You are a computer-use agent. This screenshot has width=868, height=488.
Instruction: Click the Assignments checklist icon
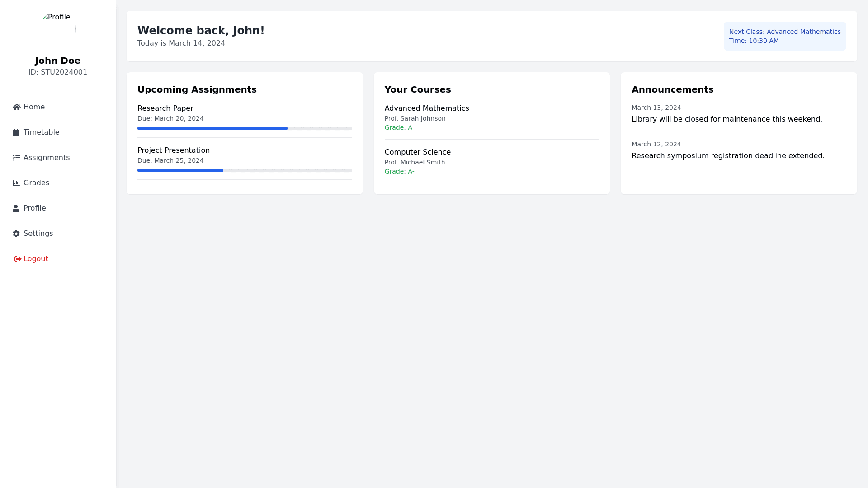point(16,158)
